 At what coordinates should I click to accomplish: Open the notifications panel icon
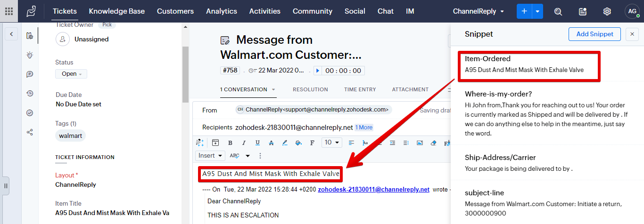pos(583,11)
